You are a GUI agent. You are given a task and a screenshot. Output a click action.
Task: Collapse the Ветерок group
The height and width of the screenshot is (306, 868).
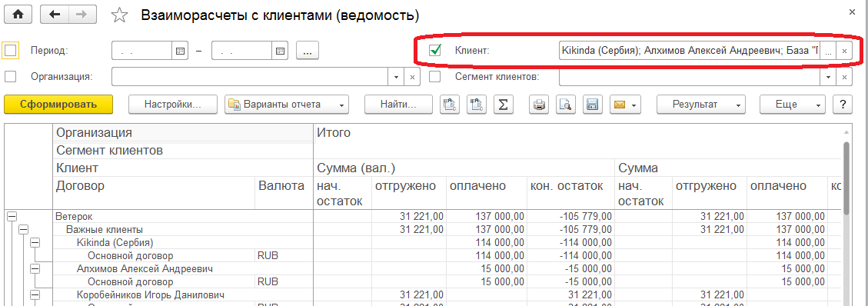coord(12,217)
